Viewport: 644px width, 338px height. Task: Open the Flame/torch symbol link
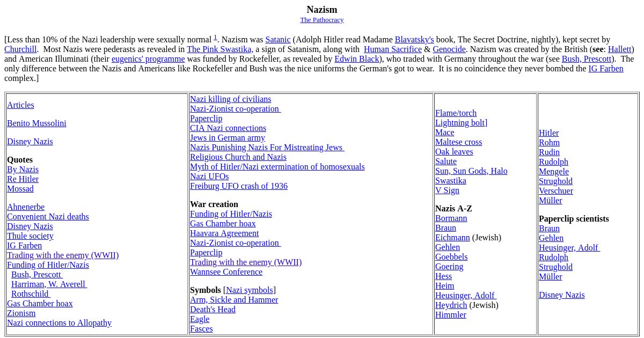[x=456, y=113]
